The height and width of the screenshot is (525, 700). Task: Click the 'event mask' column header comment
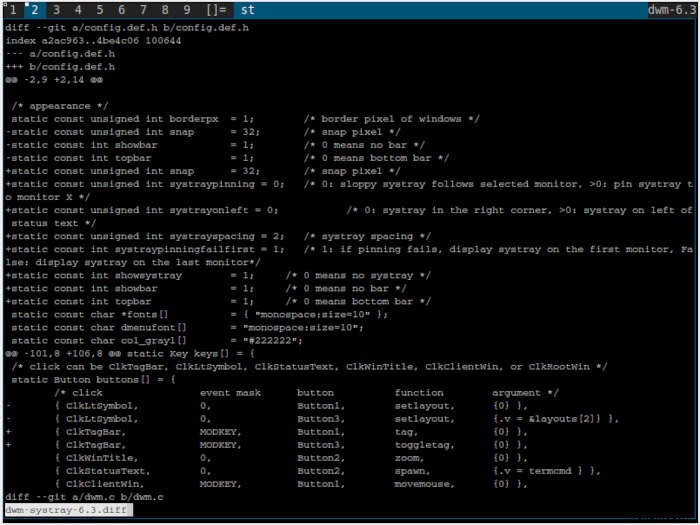point(230,393)
